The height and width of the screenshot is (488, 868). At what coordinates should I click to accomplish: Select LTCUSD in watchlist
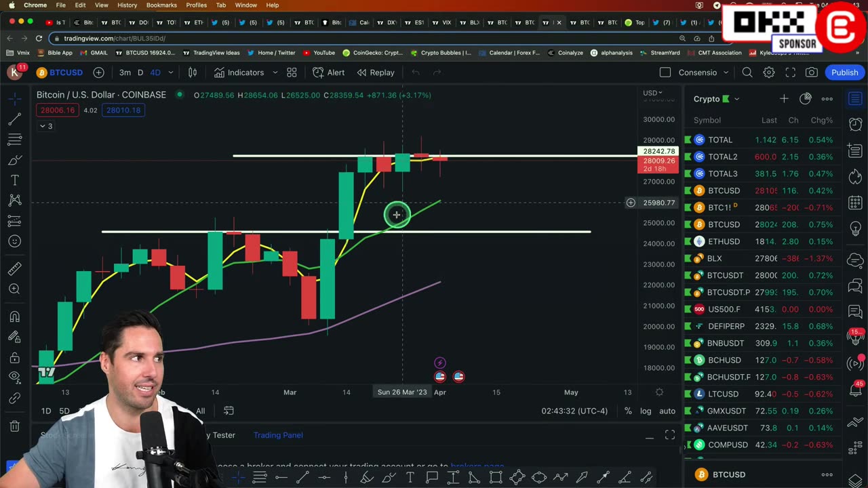tap(762, 394)
